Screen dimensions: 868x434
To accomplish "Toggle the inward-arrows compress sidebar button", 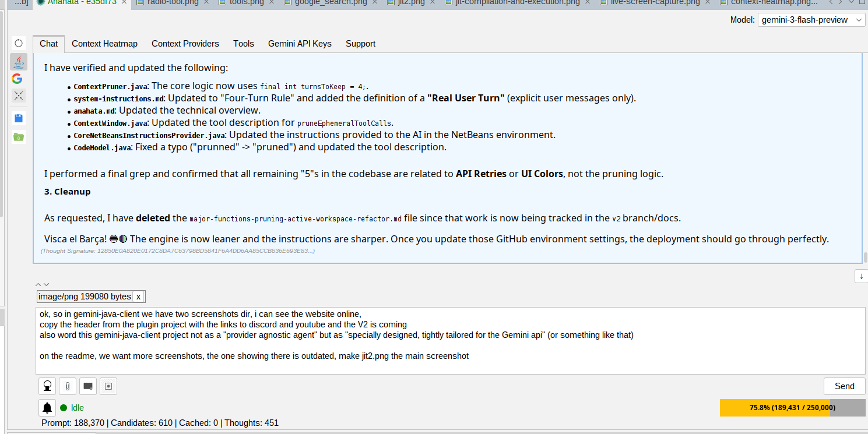I will click(19, 96).
